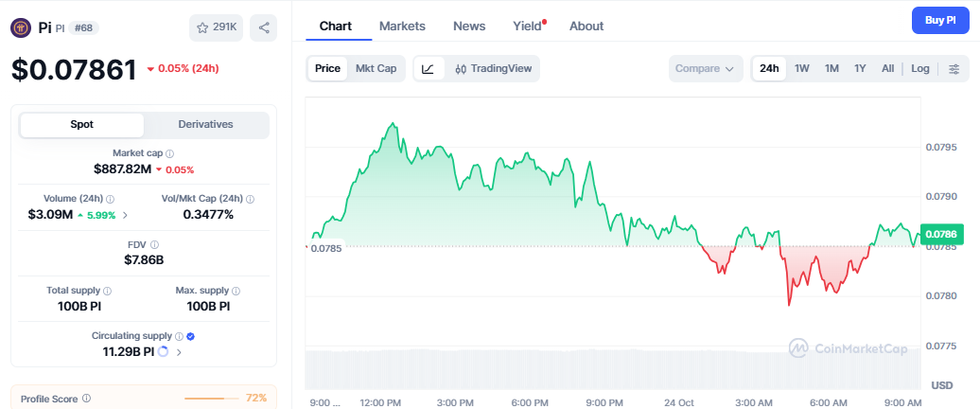The height and width of the screenshot is (409, 980).
Task: Click the Total supply info icon
Action: pyautogui.click(x=107, y=291)
